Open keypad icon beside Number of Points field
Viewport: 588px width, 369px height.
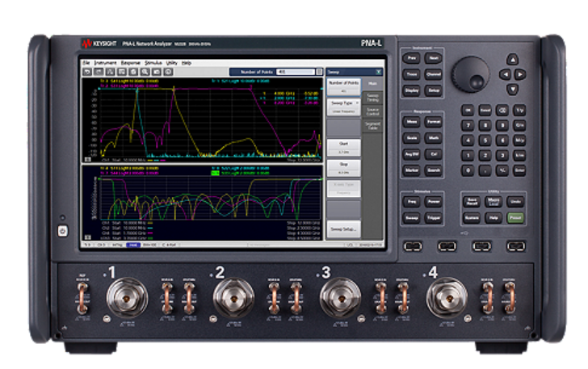click(319, 72)
